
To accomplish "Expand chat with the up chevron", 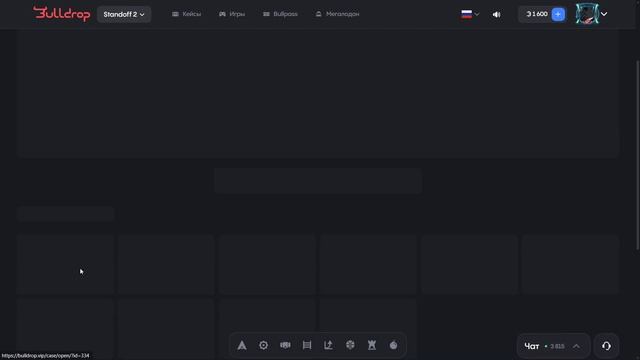I will [576, 347].
